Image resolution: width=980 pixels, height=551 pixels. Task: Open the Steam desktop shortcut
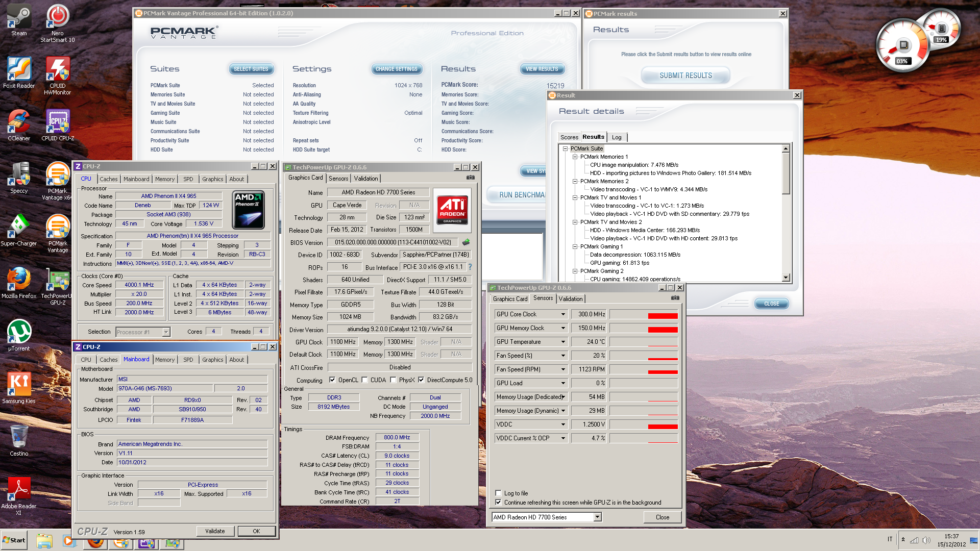coord(19,20)
